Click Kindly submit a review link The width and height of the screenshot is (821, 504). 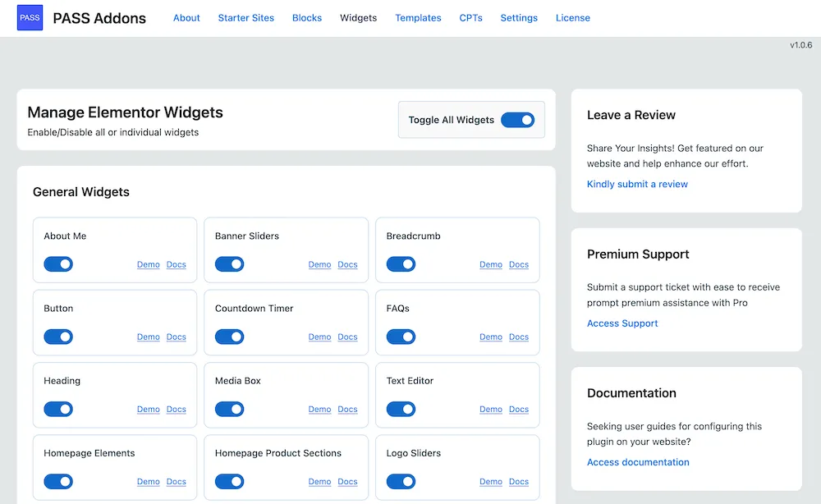(637, 184)
